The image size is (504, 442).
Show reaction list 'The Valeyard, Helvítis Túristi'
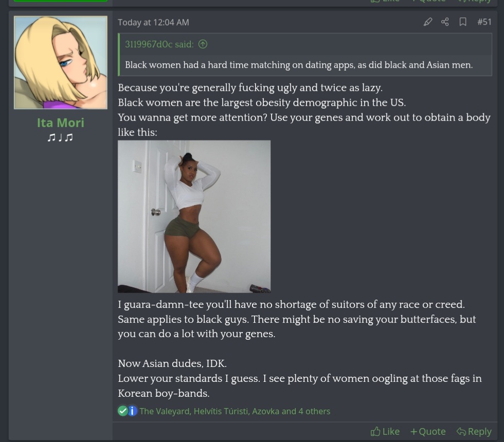(194, 411)
